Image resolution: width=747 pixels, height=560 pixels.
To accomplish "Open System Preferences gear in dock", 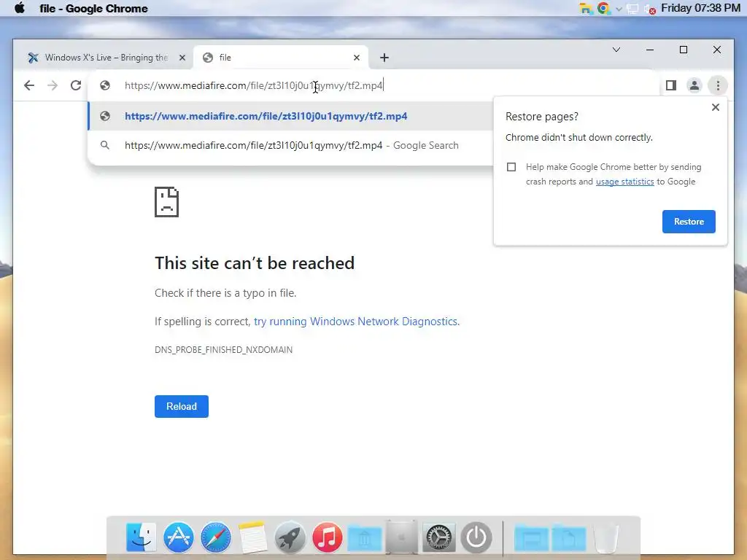I will point(438,537).
